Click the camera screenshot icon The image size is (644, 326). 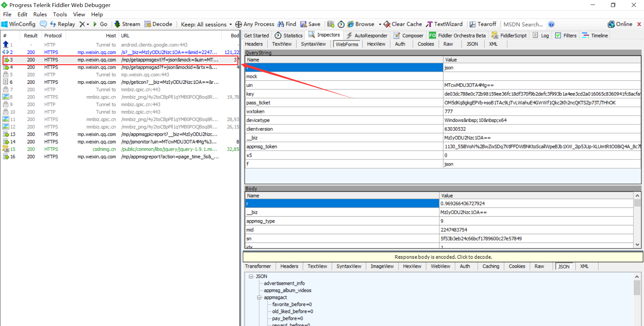tap(331, 24)
